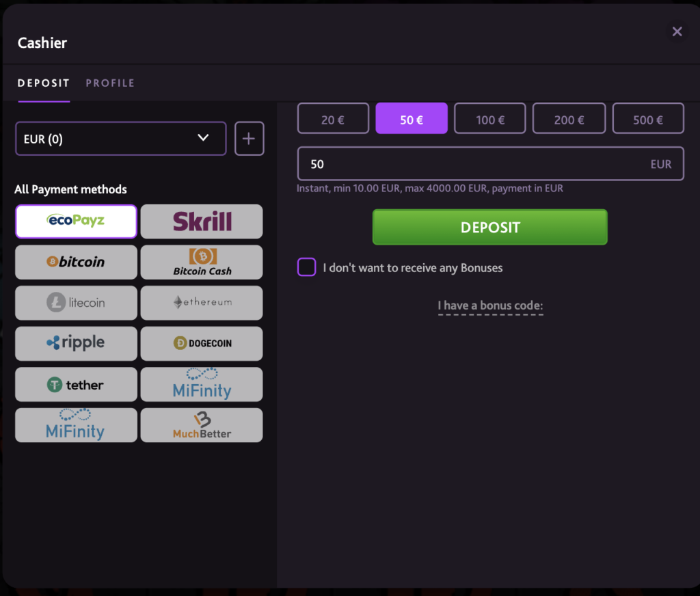Switch to the Deposit tab
Viewport: 700px width, 596px height.
tap(44, 83)
